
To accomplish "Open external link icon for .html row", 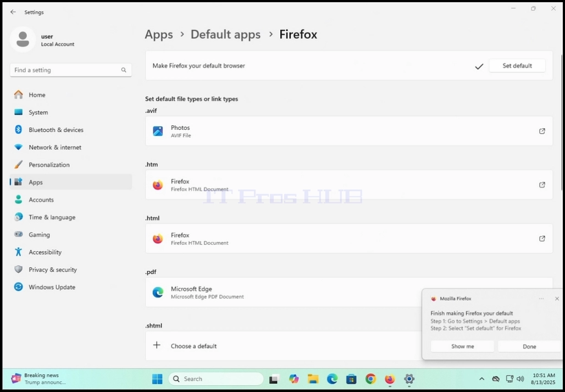I will tap(542, 239).
